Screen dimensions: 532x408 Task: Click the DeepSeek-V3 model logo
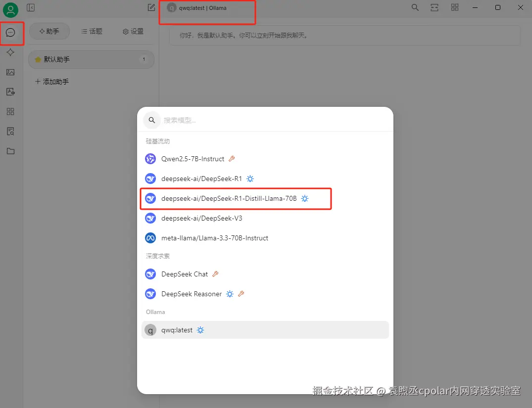[x=150, y=218]
